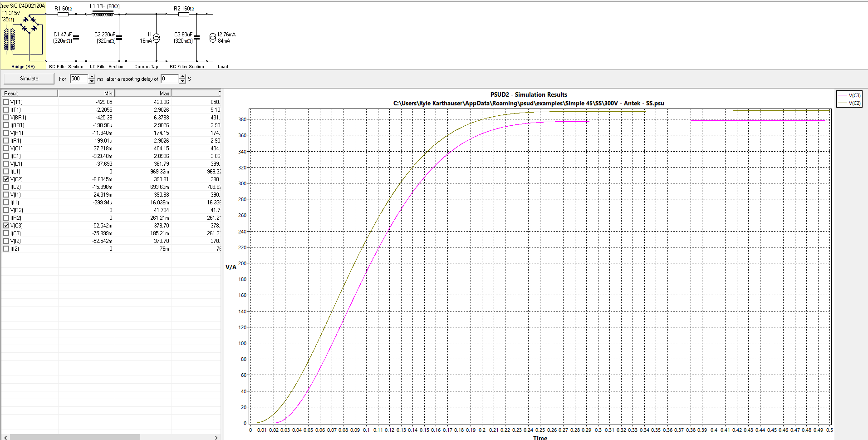Click the L1 12H inductor symbol

pos(103,14)
